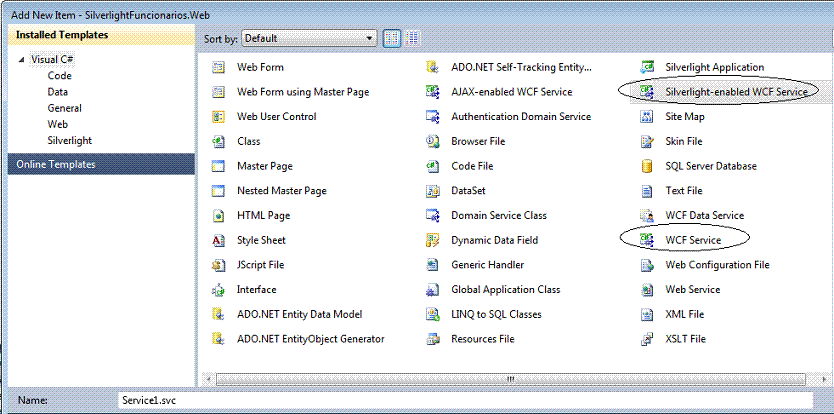Select the Style Sheet icon
The width and height of the screenshot is (834, 414).
tap(218, 241)
